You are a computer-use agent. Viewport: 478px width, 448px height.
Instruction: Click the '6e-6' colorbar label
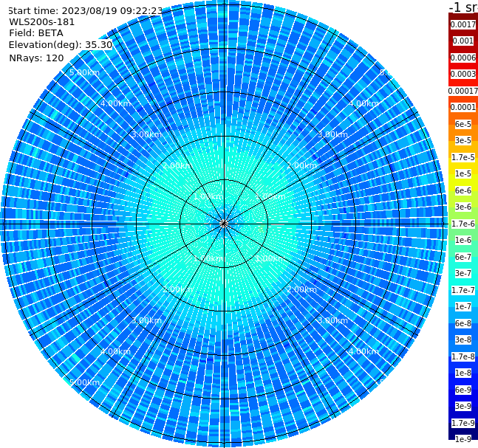pos(463,190)
